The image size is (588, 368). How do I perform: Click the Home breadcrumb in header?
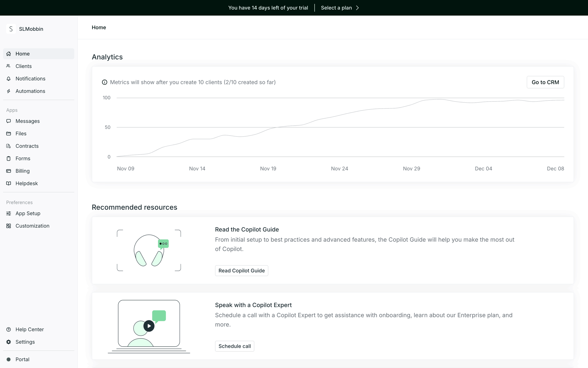click(x=99, y=27)
